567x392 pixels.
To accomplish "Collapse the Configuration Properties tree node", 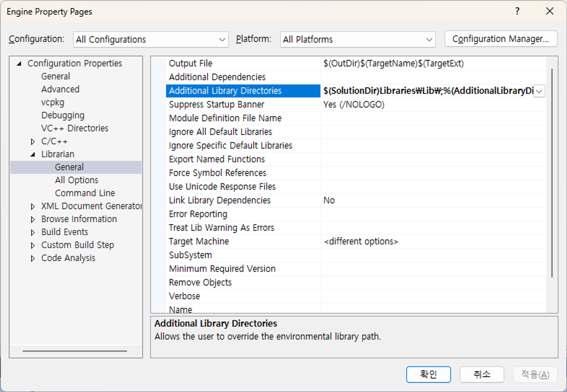I will click(19, 63).
